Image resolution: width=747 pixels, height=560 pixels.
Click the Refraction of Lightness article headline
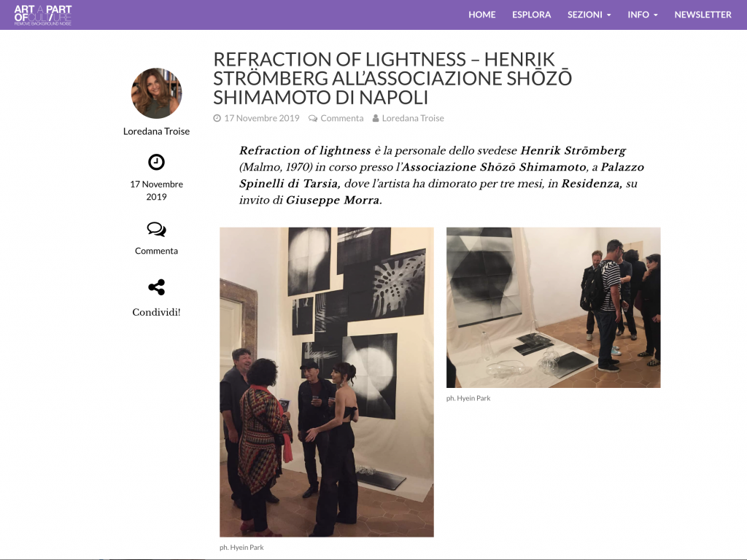click(x=392, y=78)
